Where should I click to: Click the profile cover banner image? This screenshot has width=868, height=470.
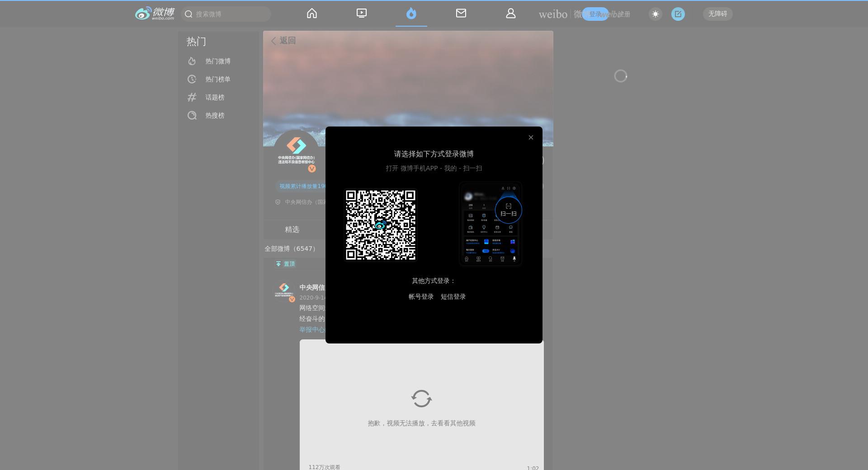pyautogui.click(x=408, y=88)
